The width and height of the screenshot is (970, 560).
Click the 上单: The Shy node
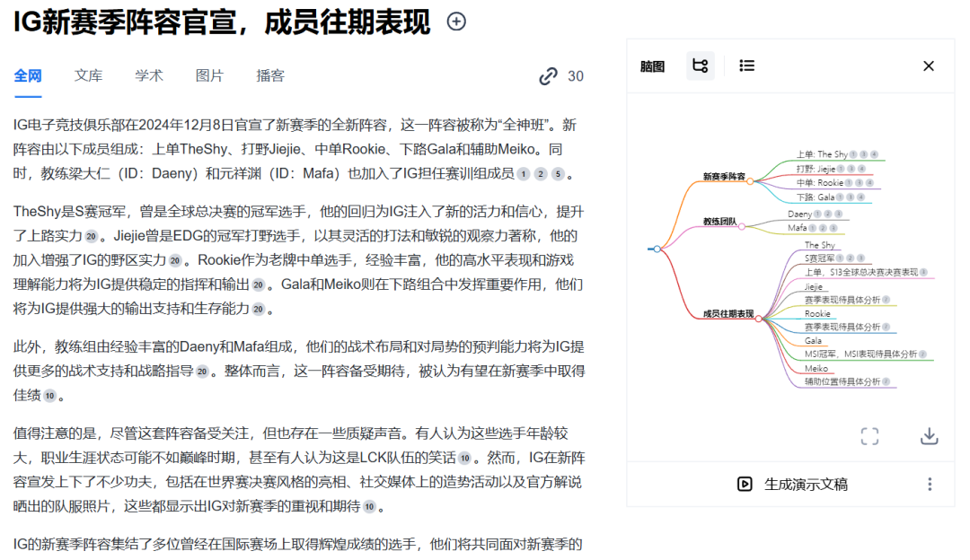[x=822, y=154]
